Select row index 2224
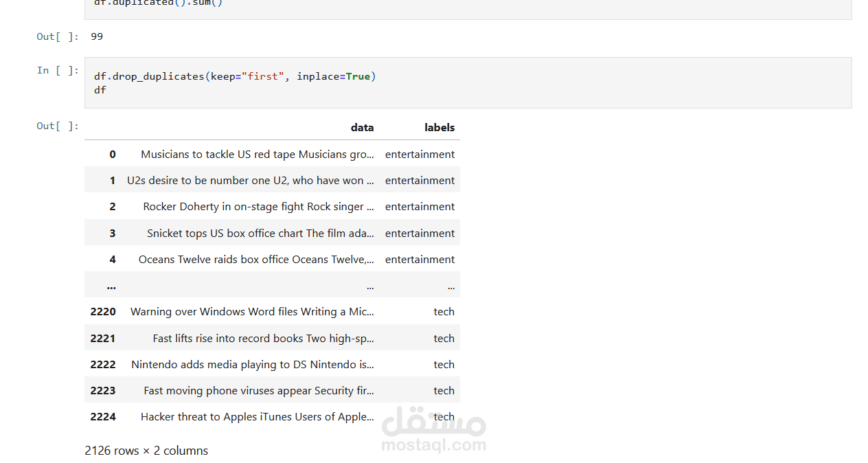The width and height of the screenshot is (868, 463). [103, 417]
